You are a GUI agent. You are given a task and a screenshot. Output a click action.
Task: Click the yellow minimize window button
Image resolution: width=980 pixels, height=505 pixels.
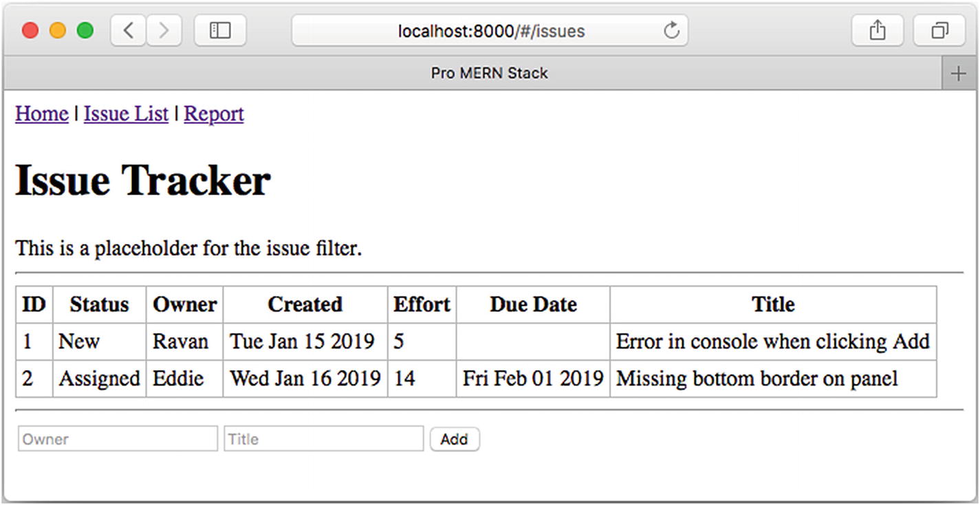[58, 31]
